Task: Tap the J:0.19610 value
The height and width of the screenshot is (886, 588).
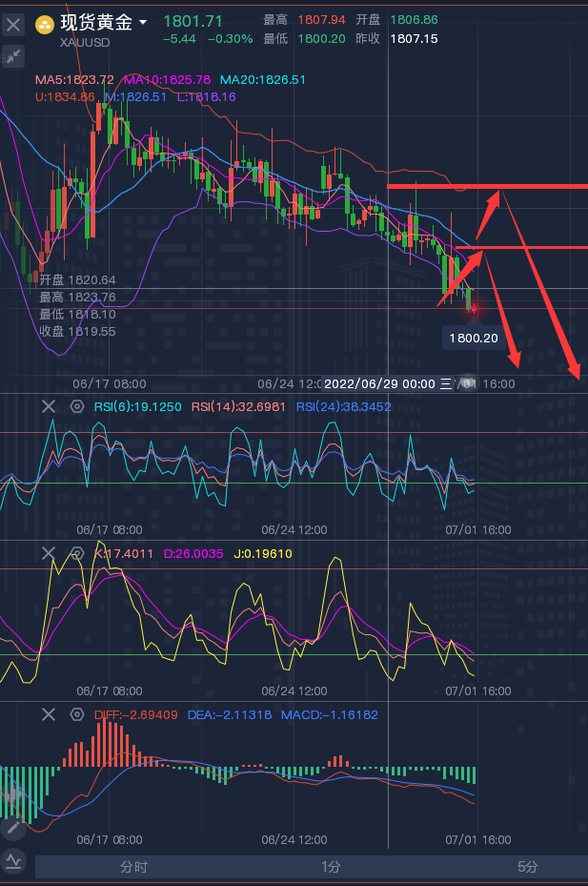Action: tap(263, 554)
